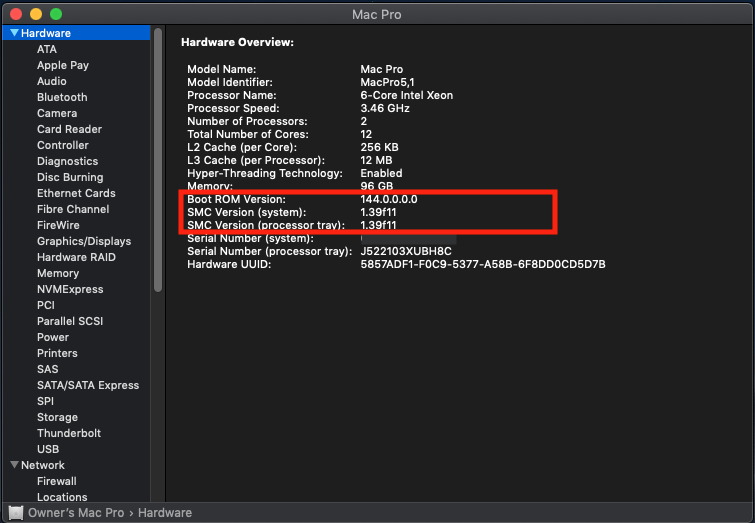
Task: Close the Mac Pro window
Action: click(16, 14)
